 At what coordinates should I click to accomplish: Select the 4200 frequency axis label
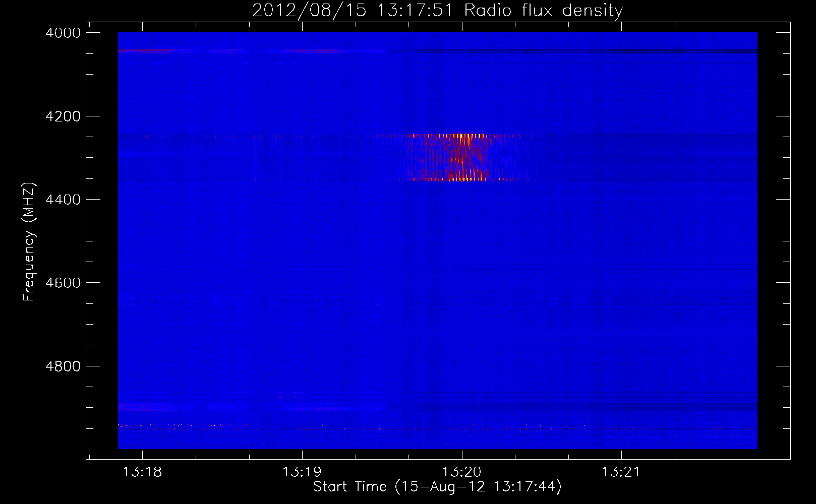tap(63, 116)
